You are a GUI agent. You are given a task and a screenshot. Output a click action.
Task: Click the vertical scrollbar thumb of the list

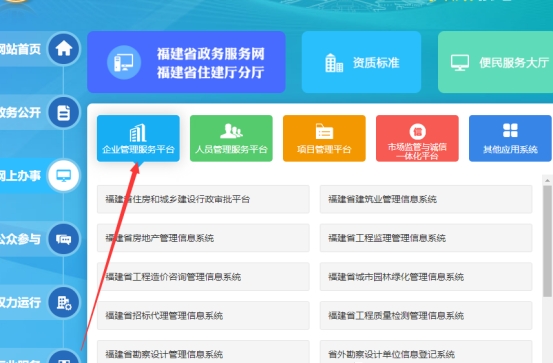point(547,241)
